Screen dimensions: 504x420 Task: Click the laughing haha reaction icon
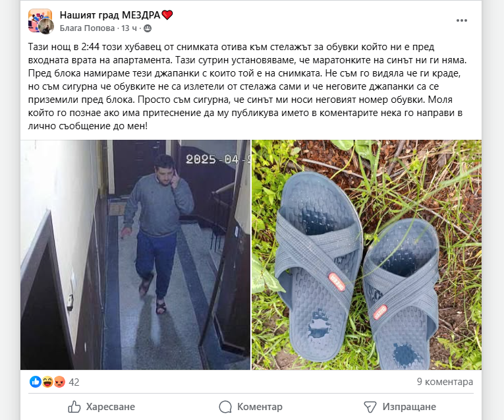(x=47, y=382)
